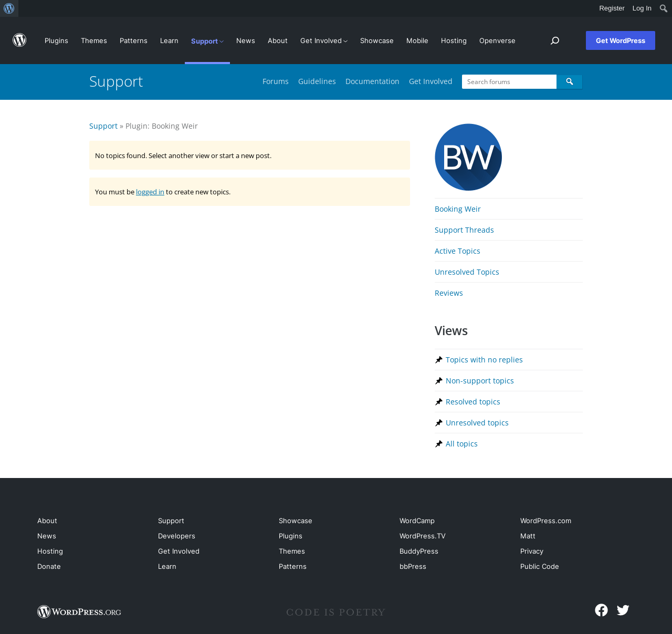Open Learn in the top navigation
Viewport: 672px width, 634px height.
[x=169, y=40]
